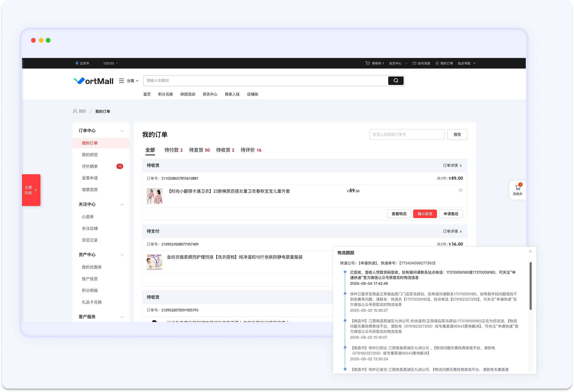The image size is (574, 392).
Task: Open 我的拼团 in the sidebar
Action: click(90, 155)
